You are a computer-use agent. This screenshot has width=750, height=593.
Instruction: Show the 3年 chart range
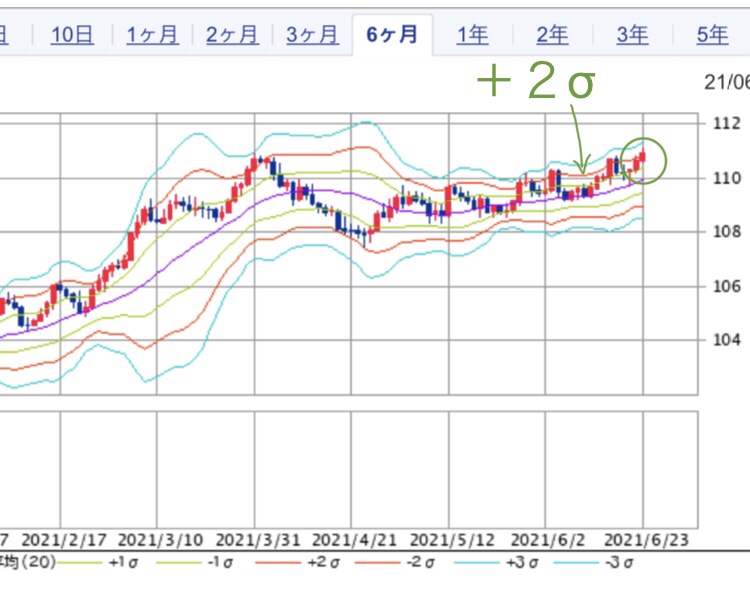point(632,35)
